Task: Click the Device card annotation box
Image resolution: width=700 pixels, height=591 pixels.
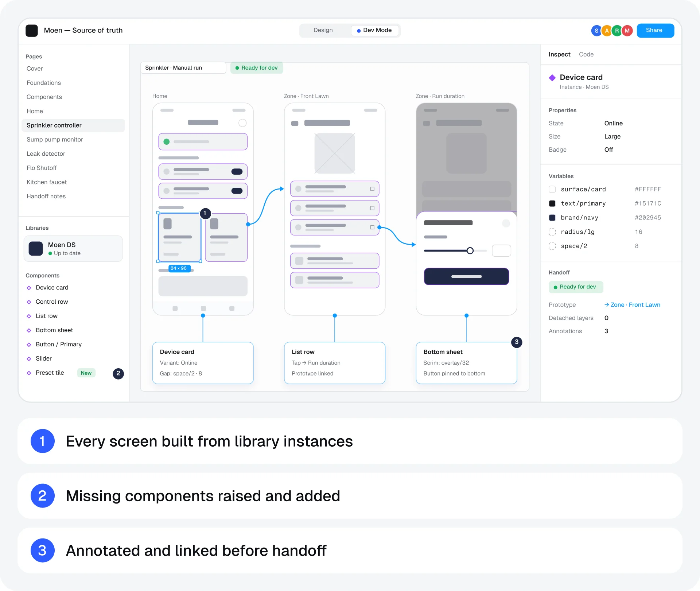Action: coord(203,363)
